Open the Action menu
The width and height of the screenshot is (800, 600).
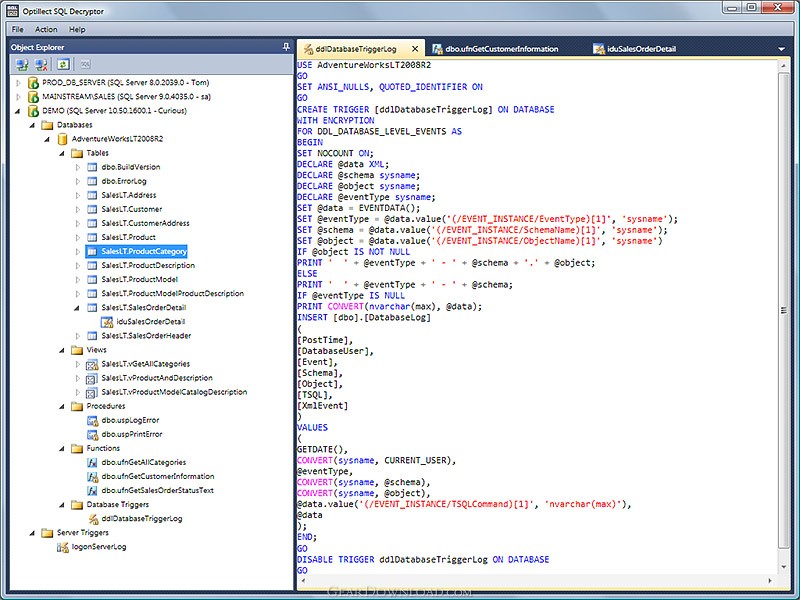(x=46, y=30)
